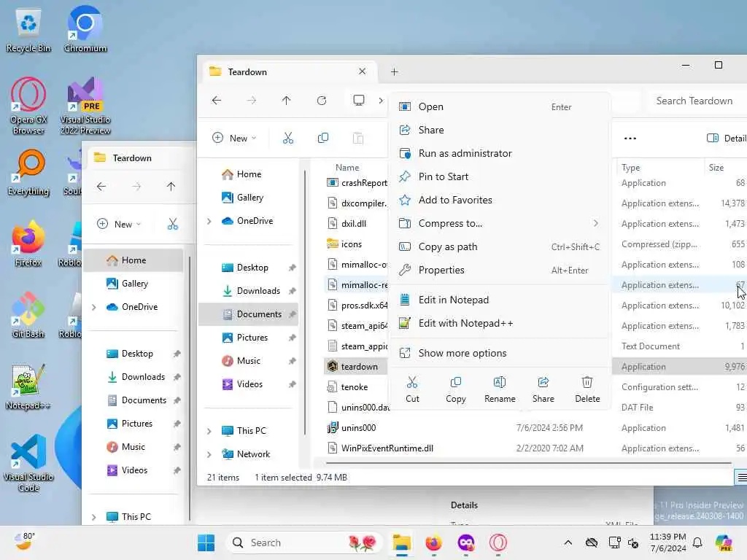Click the taskbar Search box
This screenshot has height=560, width=747.
304,542
